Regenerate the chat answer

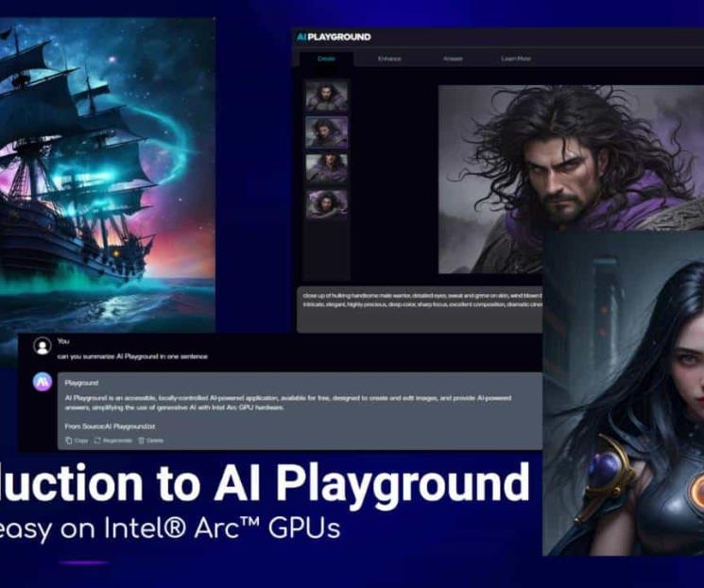(113, 441)
